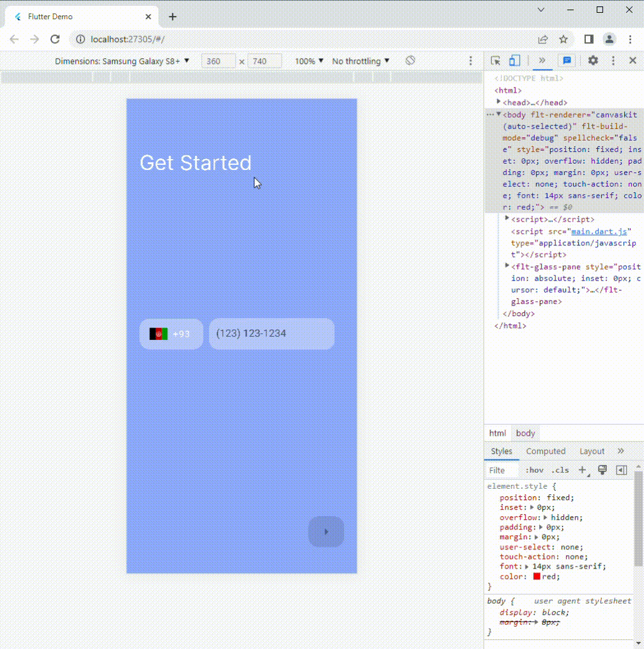Close the Flutter Demo tab

pyautogui.click(x=148, y=17)
